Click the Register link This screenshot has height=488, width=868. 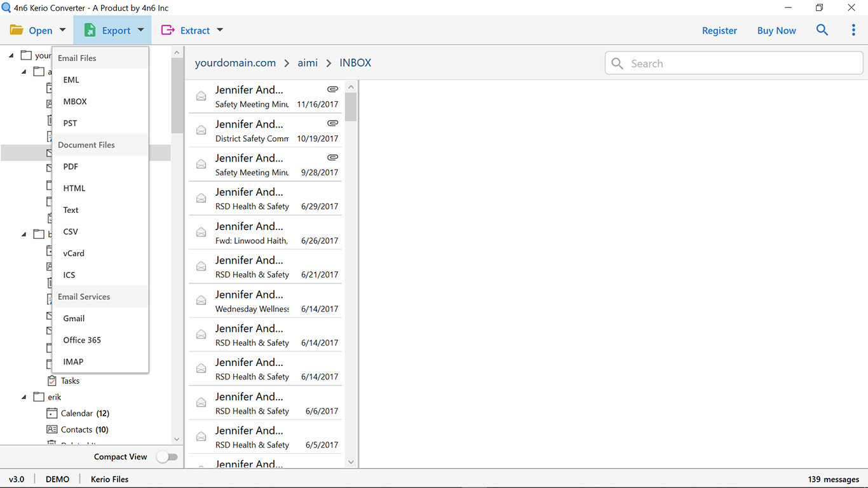pyautogui.click(x=719, y=30)
